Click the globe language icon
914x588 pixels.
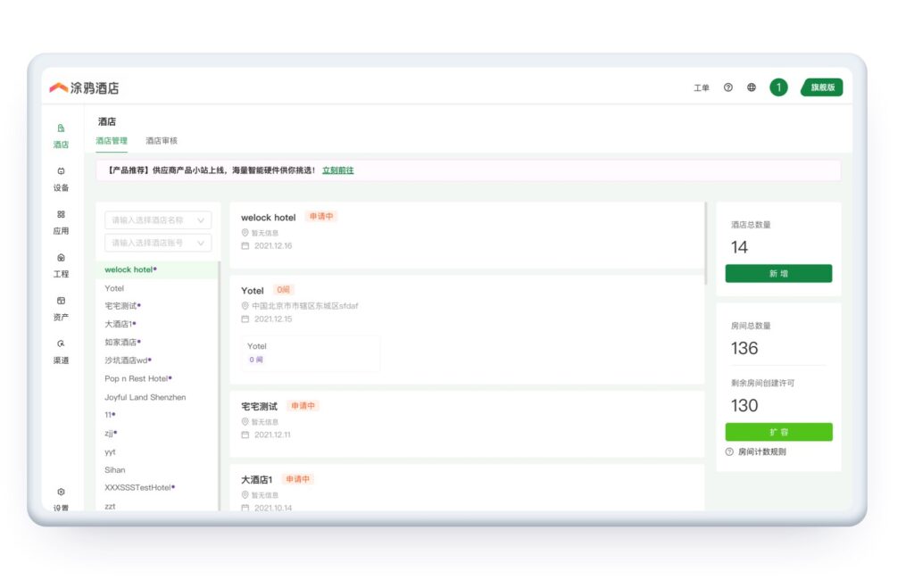[x=752, y=87]
